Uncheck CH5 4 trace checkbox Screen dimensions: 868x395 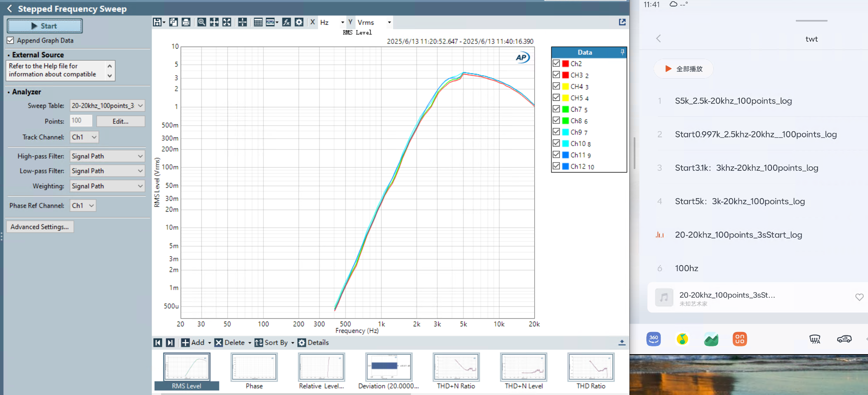pyautogui.click(x=556, y=97)
